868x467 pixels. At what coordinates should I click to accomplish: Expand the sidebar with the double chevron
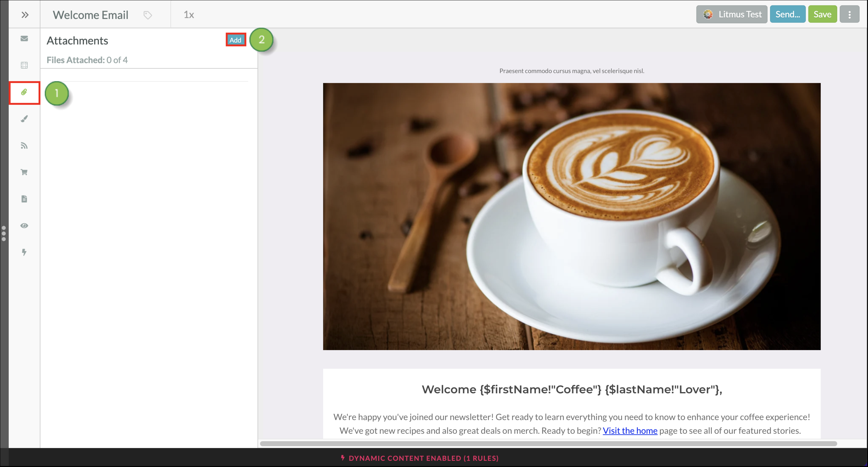pos(25,15)
